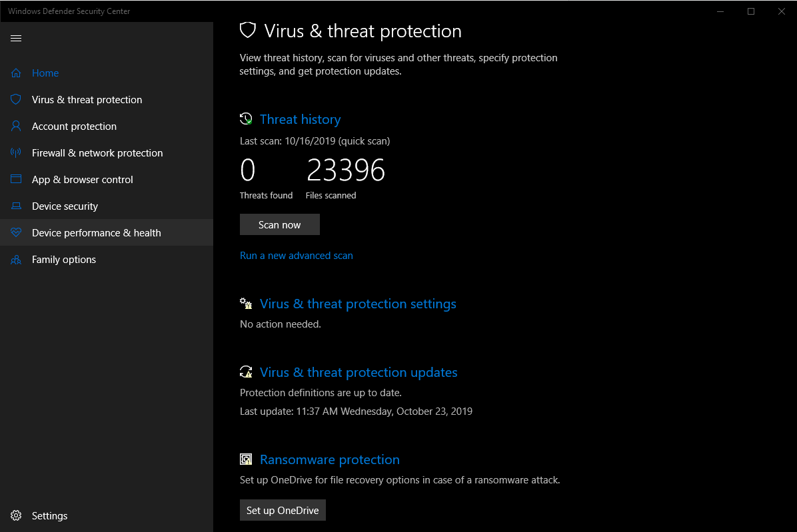Click the 0 threats found count
This screenshot has height=532, width=797.
[x=247, y=170]
